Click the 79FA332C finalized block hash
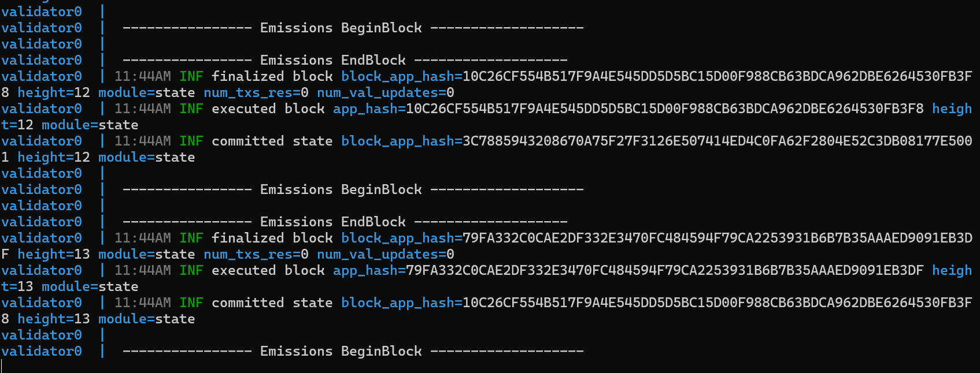Viewport: 980px width, 373px height. (x=718, y=238)
